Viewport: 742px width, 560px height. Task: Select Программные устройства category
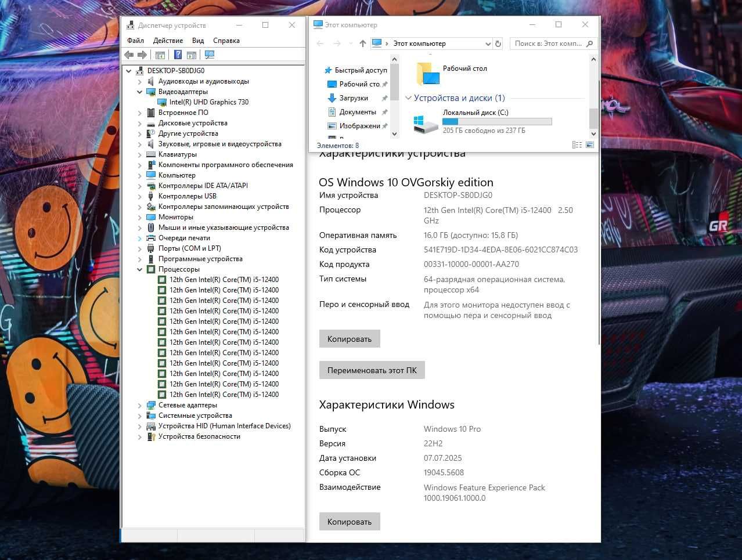[200, 259]
